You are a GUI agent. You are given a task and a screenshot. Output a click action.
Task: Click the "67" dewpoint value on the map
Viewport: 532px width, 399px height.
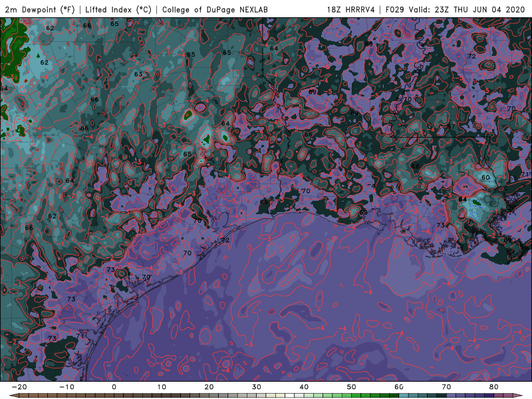point(452,126)
